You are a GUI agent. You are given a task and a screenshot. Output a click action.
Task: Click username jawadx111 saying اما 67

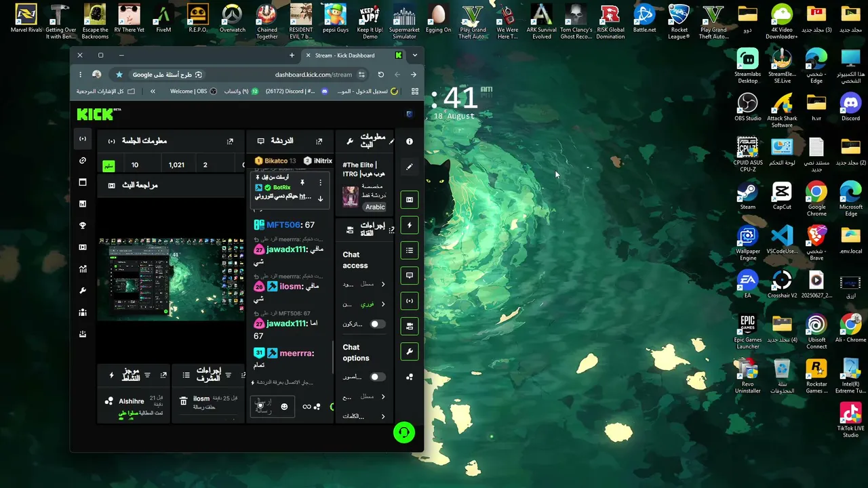(286, 324)
